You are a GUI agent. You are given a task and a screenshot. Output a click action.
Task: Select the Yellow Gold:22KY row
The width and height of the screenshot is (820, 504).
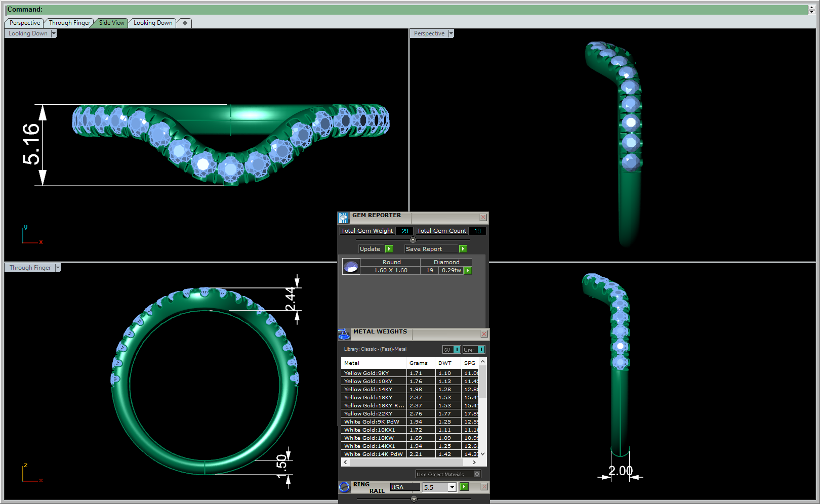point(410,413)
